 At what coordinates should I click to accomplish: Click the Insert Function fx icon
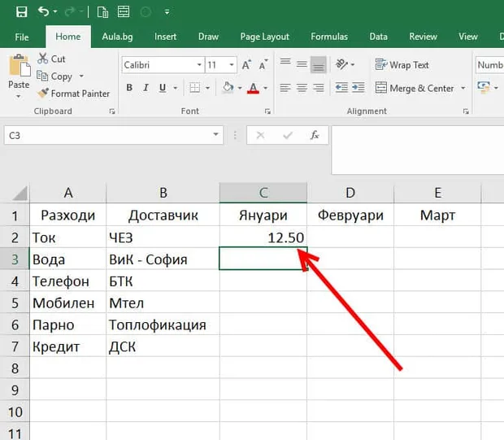pyautogui.click(x=315, y=135)
